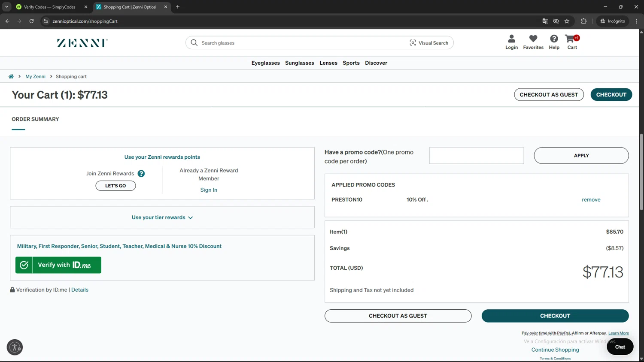This screenshot has width=644, height=362.
Task: Click My Zenni breadcrumb link
Action: pyautogui.click(x=35, y=76)
